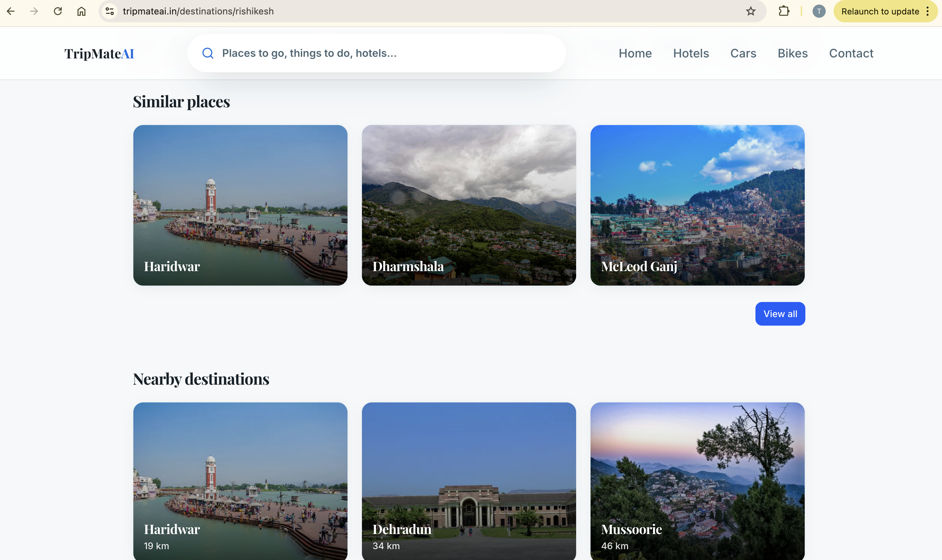Open the Mussoorie nearby destination card
Image resolution: width=942 pixels, height=560 pixels.
[x=697, y=481]
